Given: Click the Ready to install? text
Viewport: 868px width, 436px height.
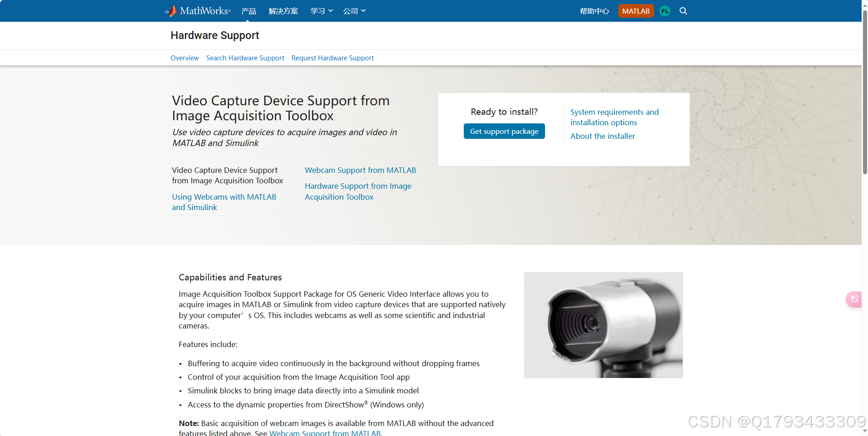Looking at the screenshot, I should point(504,112).
